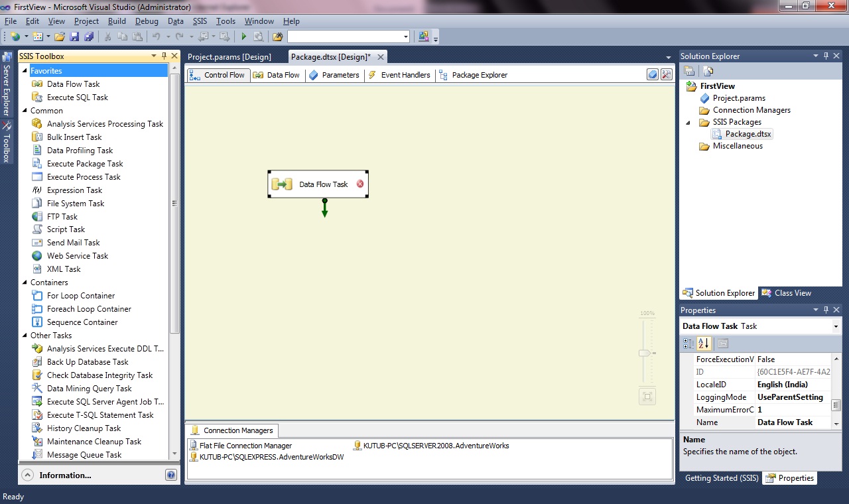Viewport: 849px width, 504px height.
Task: Collapse the Favorites toolbox group
Action: coord(25,71)
